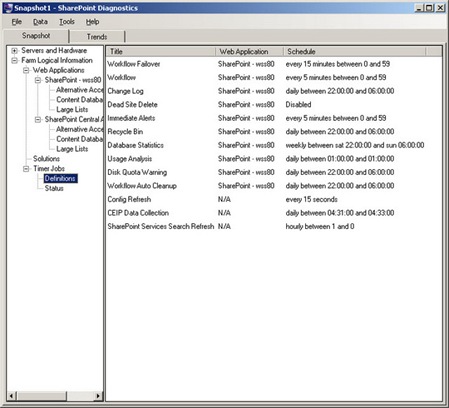Select the Workflow Auto Cleanup row

pyautogui.click(x=274, y=186)
